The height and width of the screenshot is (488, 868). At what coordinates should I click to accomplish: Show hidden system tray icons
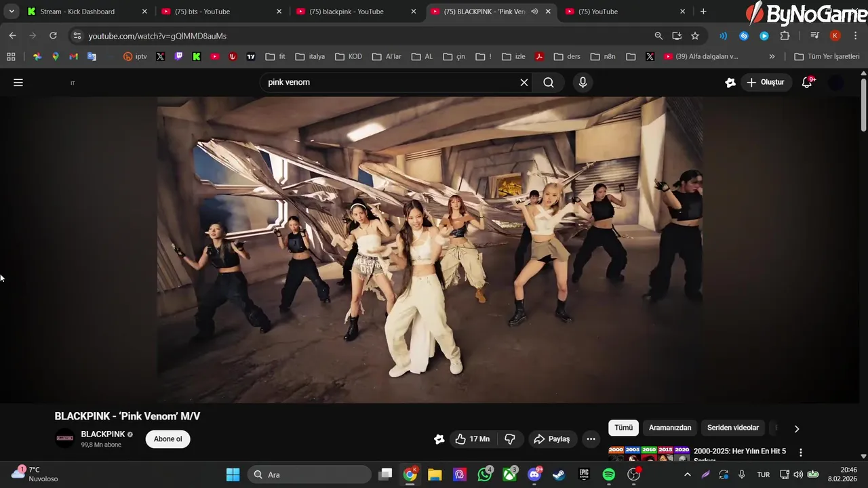pyautogui.click(x=687, y=474)
